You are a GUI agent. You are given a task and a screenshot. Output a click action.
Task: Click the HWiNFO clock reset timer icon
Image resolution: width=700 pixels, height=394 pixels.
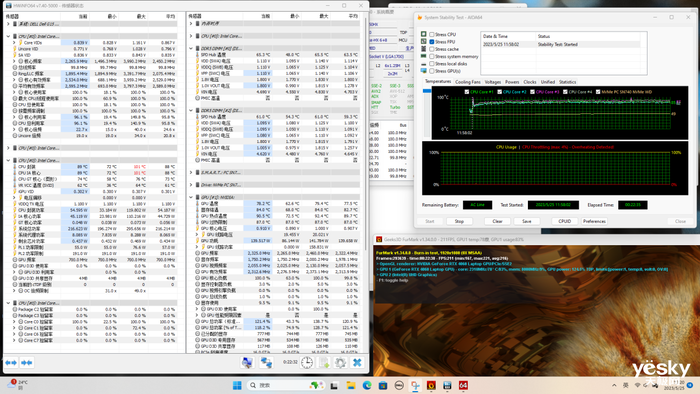pyautogui.click(x=307, y=362)
